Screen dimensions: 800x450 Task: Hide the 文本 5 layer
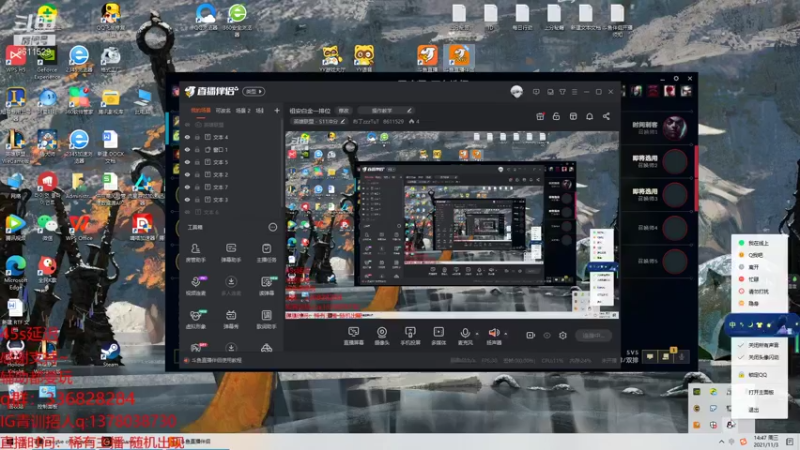coord(187,162)
